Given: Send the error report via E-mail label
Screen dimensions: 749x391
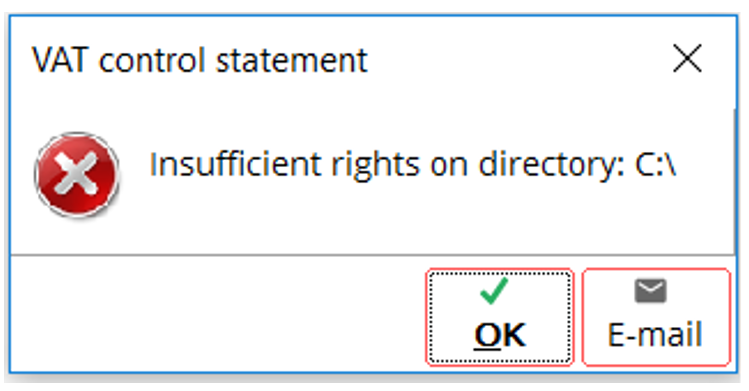Looking at the screenshot, I should coord(655,334).
